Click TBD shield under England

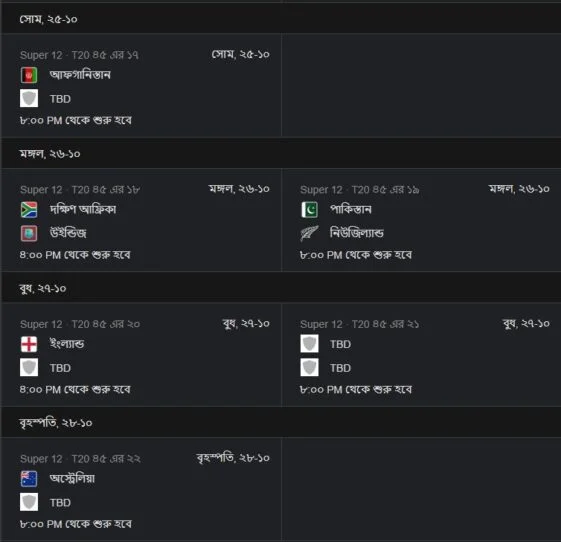29,367
